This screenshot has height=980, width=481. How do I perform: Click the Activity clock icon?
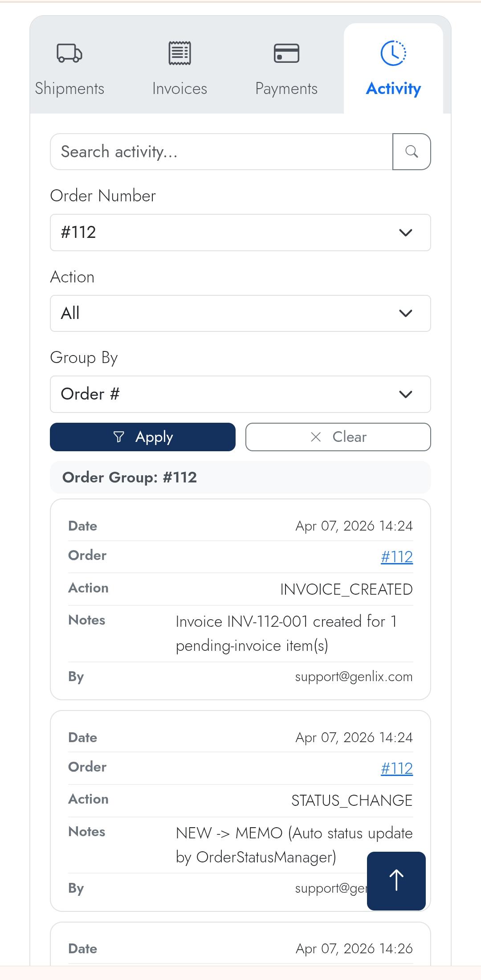pyautogui.click(x=393, y=53)
